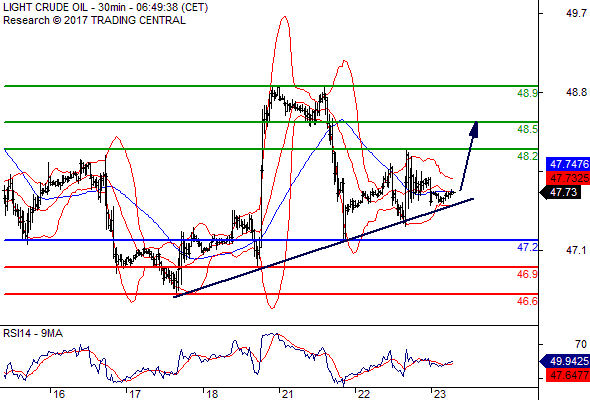Click the RSI14 - 9MA indicator label
The image size is (590, 400).
pos(33,333)
